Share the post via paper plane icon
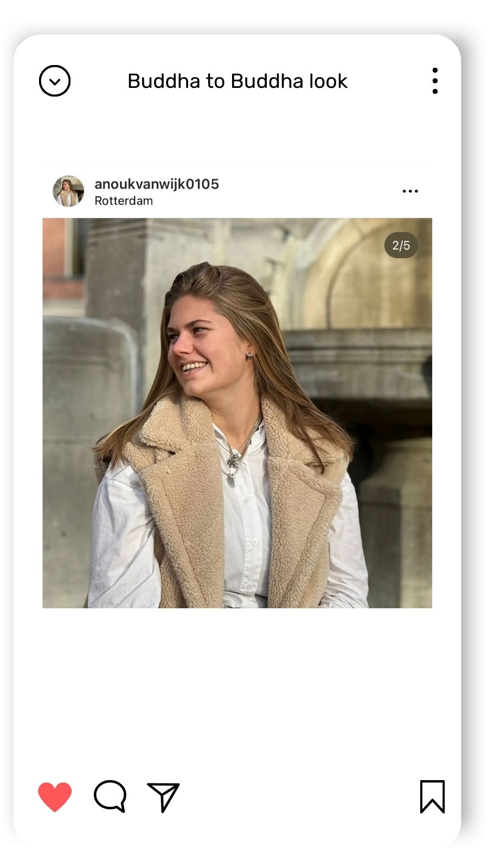Screen dimensions: 488x868 pyautogui.click(x=163, y=797)
